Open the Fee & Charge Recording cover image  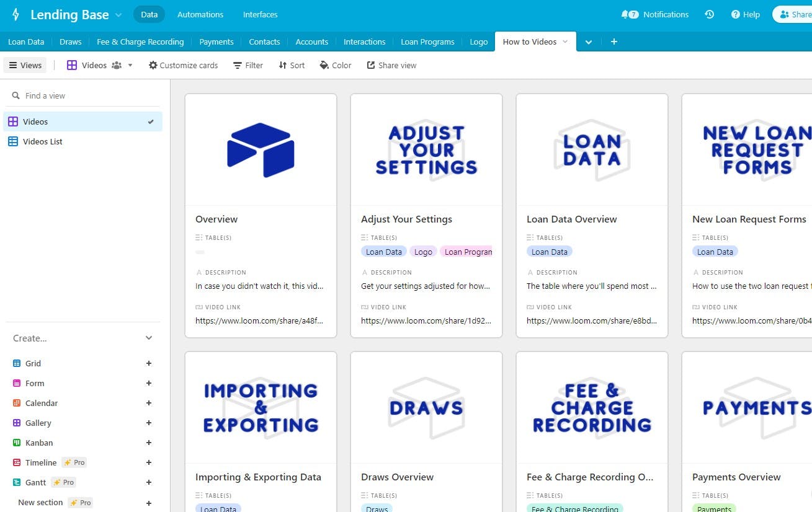(592, 408)
